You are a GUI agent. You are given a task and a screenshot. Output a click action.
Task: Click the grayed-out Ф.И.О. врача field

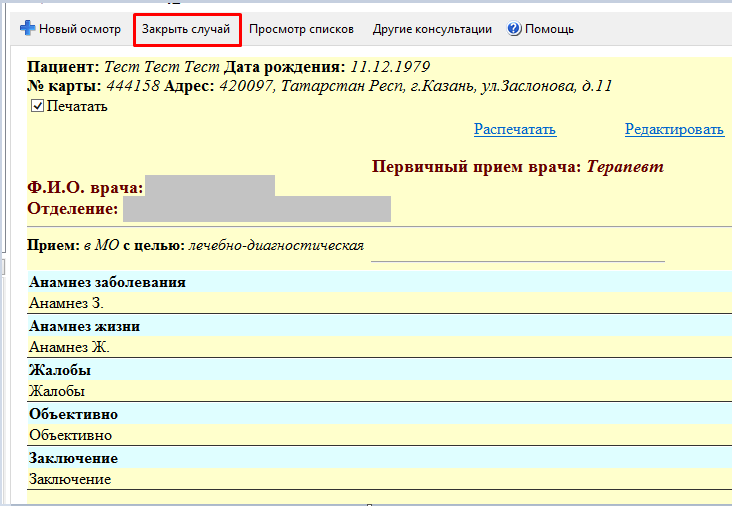[209, 187]
